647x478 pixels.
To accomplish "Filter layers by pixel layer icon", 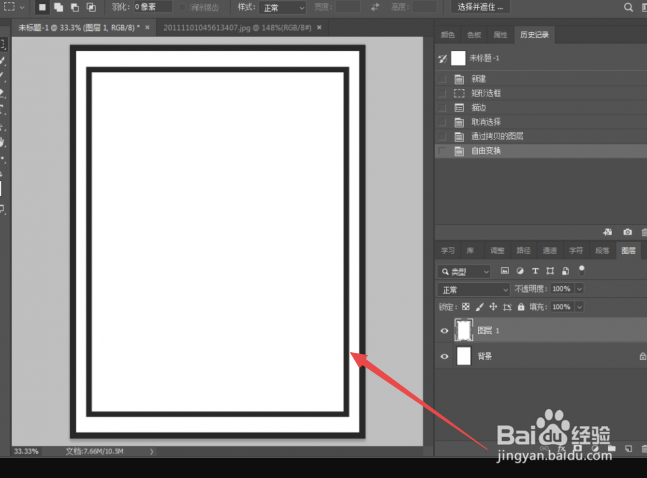I will 505,271.
